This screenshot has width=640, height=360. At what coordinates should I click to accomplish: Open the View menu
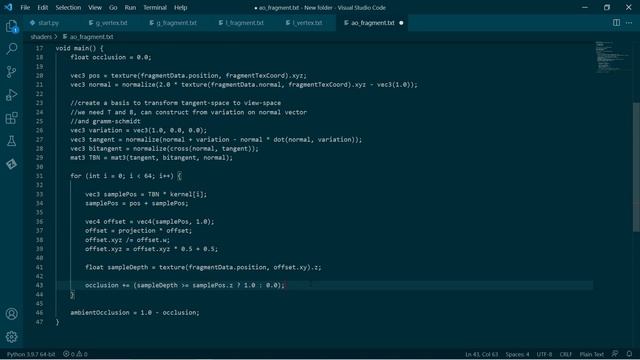[95, 7]
